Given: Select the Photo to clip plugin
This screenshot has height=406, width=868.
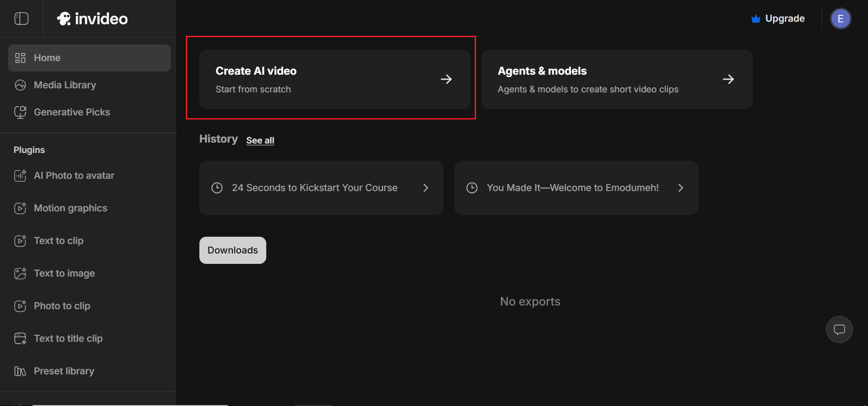Looking at the screenshot, I should [62, 306].
